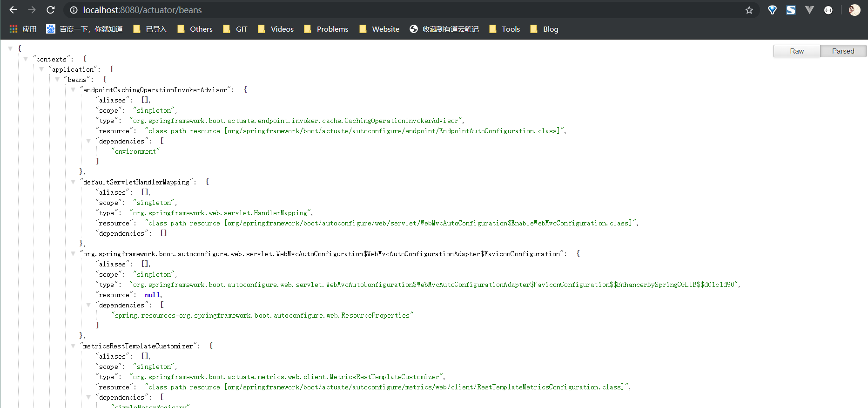Click the metricsRestTemplateCustomizer key name
The image size is (868, 408).
pyautogui.click(x=138, y=346)
